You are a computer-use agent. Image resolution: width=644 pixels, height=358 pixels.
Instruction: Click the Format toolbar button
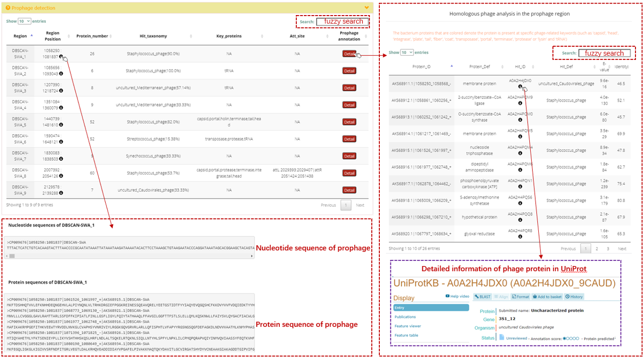click(521, 297)
